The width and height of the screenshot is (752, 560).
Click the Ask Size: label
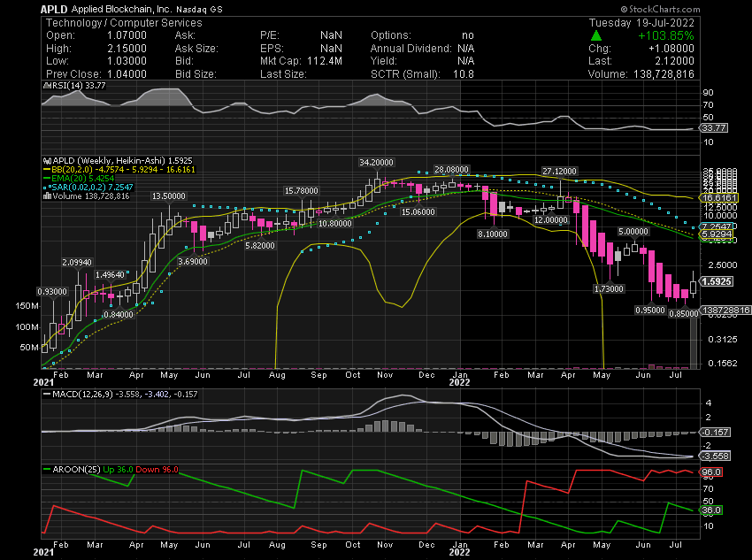(196, 49)
